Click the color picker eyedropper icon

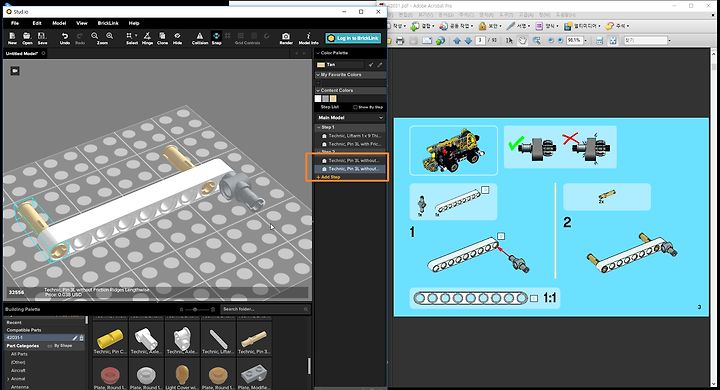click(x=379, y=65)
